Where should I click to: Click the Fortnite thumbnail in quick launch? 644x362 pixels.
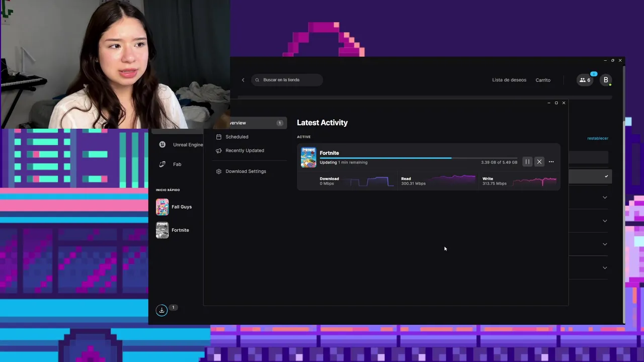[162, 230]
